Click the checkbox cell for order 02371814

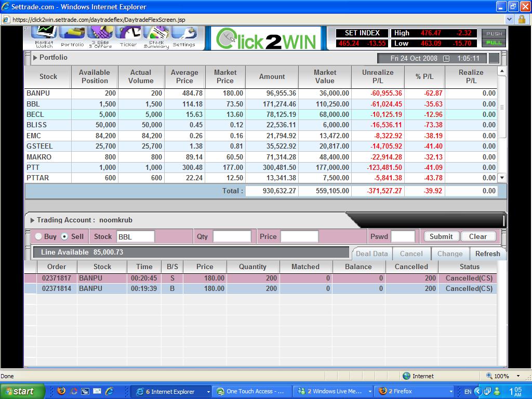[30, 289]
